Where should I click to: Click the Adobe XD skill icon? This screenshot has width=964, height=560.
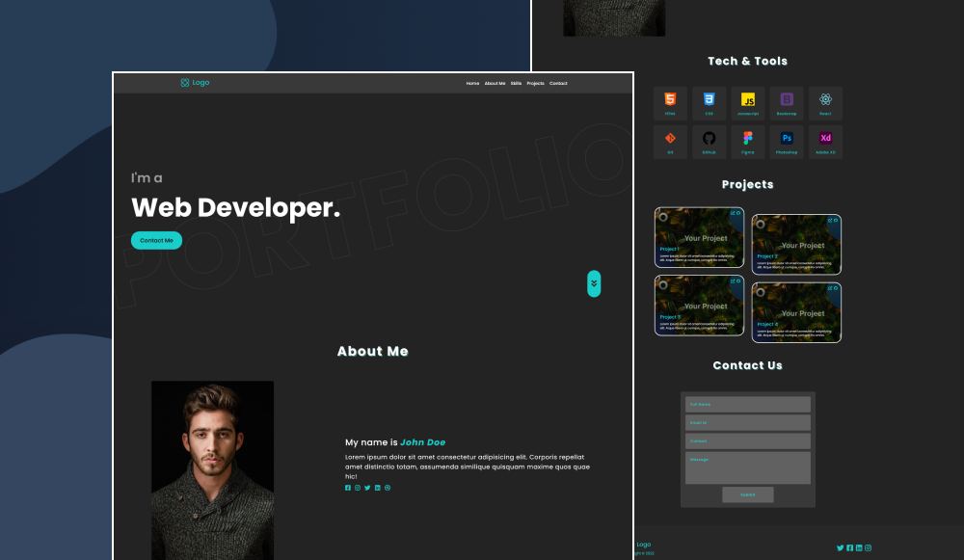click(x=825, y=138)
